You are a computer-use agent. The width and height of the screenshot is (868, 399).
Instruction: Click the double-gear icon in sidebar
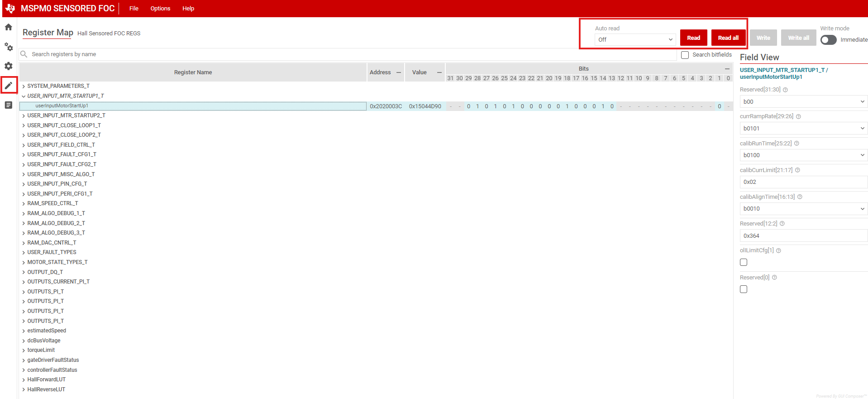pos(9,47)
